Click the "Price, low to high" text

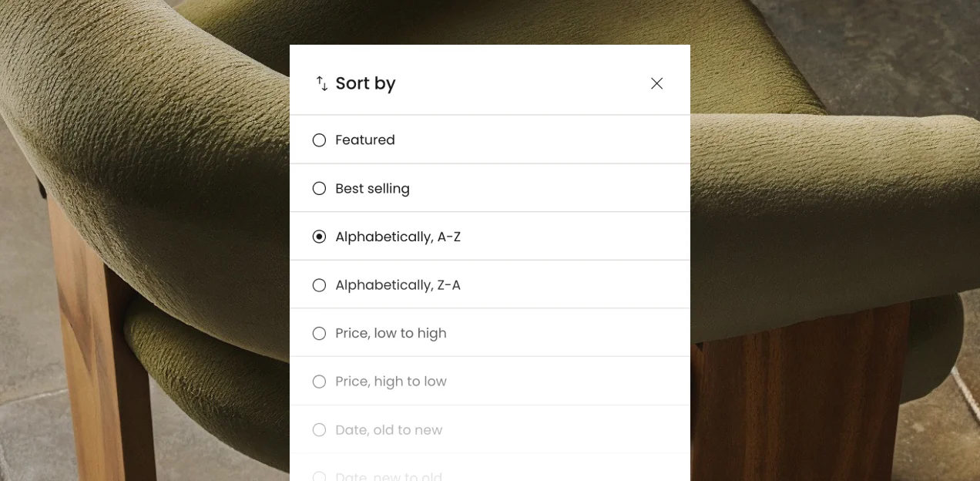pyautogui.click(x=391, y=334)
